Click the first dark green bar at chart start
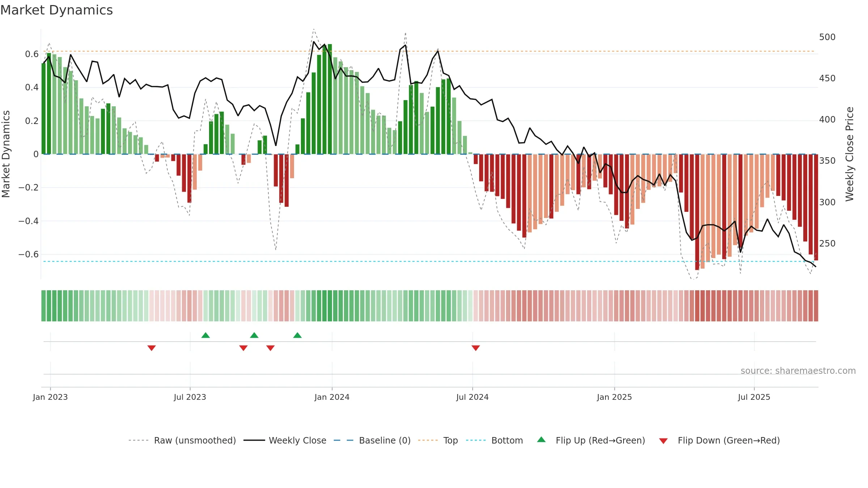The image size is (868, 488). tap(43, 109)
